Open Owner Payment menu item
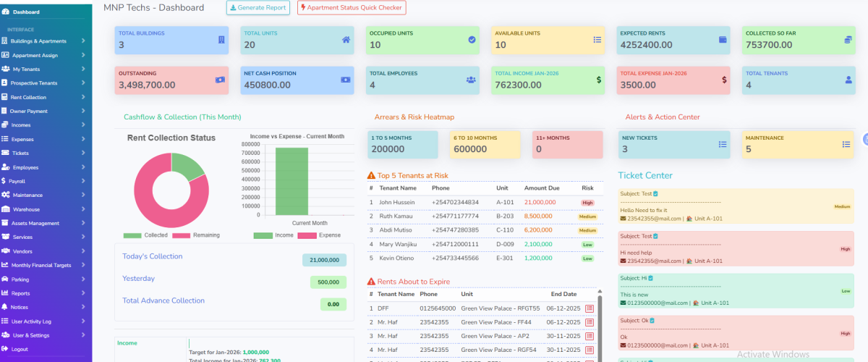The width and height of the screenshot is (868, 362). 46,111
